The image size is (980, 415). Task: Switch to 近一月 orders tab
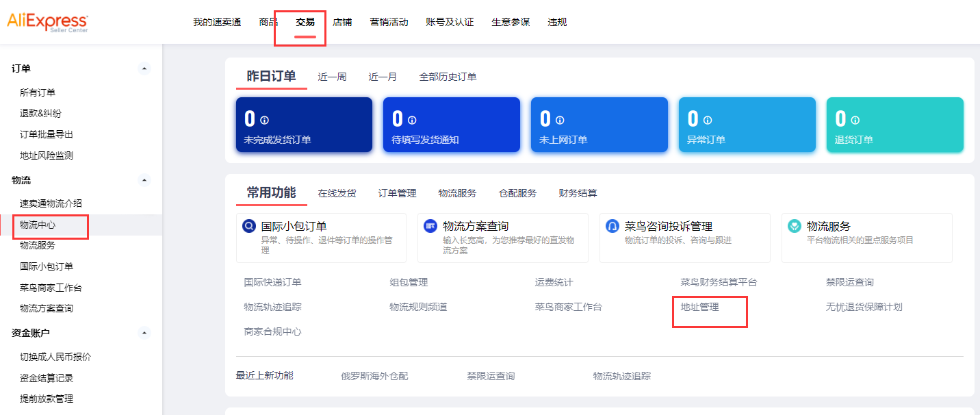pyautogui.click(x=383, y=77)
